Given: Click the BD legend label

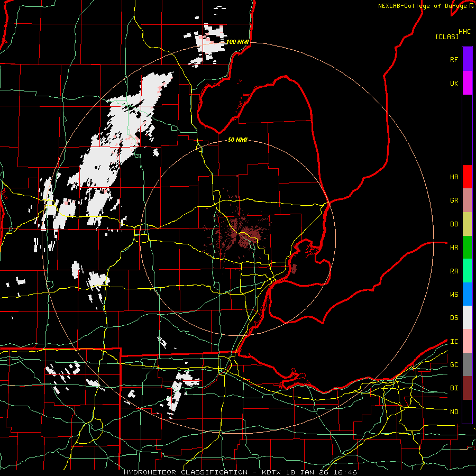Looking at the screenshot, I should 454,224.
